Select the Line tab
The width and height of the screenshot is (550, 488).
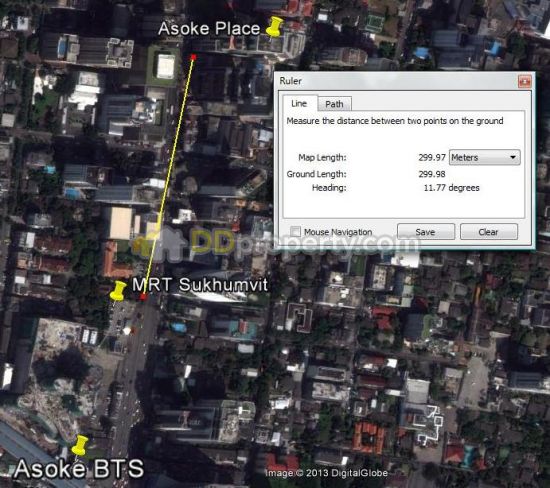[x=299, y=103]
